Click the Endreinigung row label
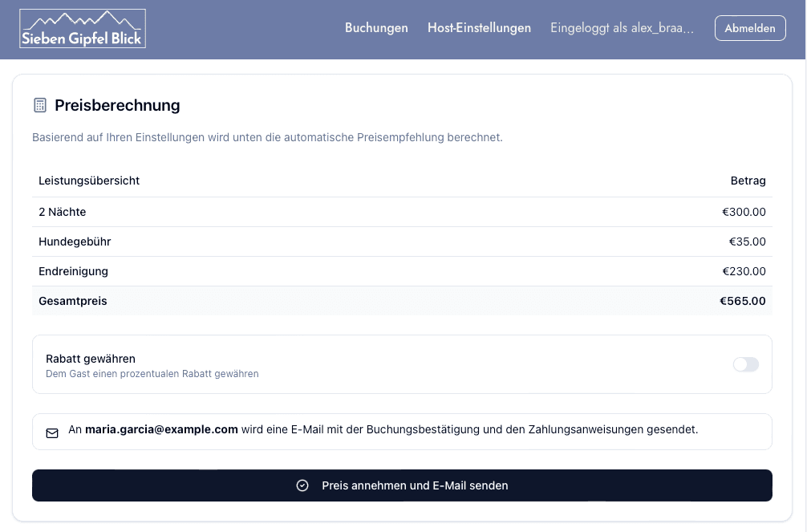Screen dimensions: 807x532 click(73, 271)
